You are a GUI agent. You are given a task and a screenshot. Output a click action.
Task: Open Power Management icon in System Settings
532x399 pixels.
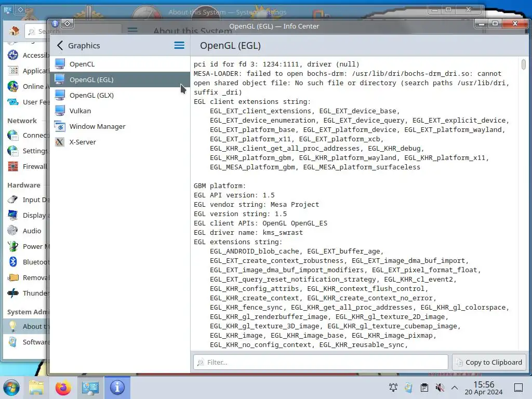click(x=13, y=246)
